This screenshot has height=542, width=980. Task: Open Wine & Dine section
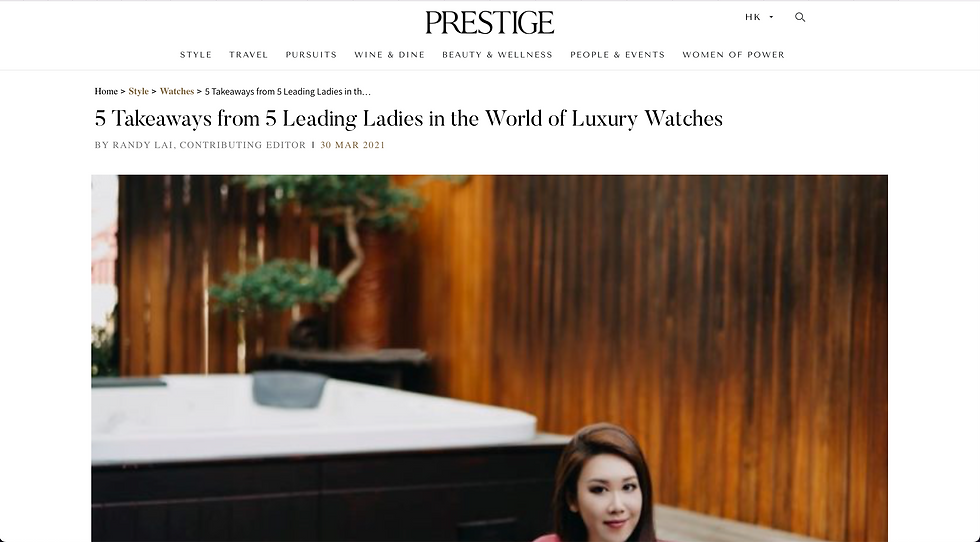pyautogui.click(x=389, y=54)
